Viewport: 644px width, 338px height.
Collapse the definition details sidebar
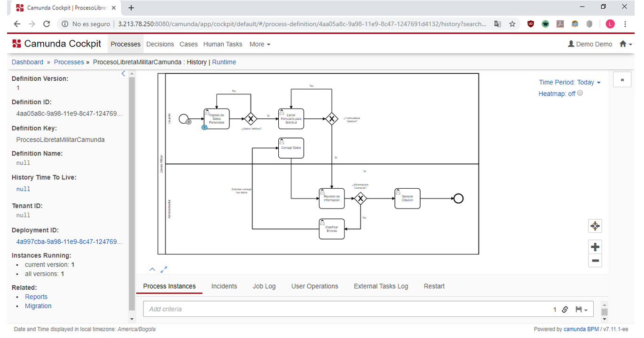pos(124,74)
